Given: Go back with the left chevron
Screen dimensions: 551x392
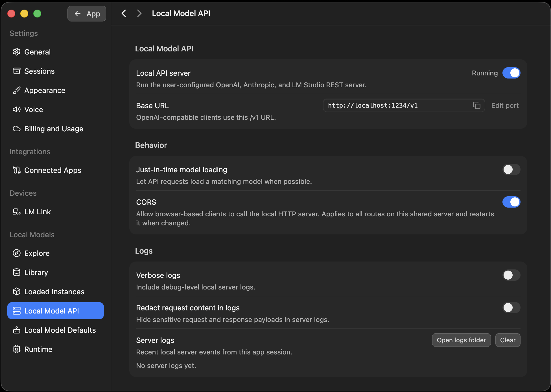Looking at the screenshot, I should click(124, 13).
